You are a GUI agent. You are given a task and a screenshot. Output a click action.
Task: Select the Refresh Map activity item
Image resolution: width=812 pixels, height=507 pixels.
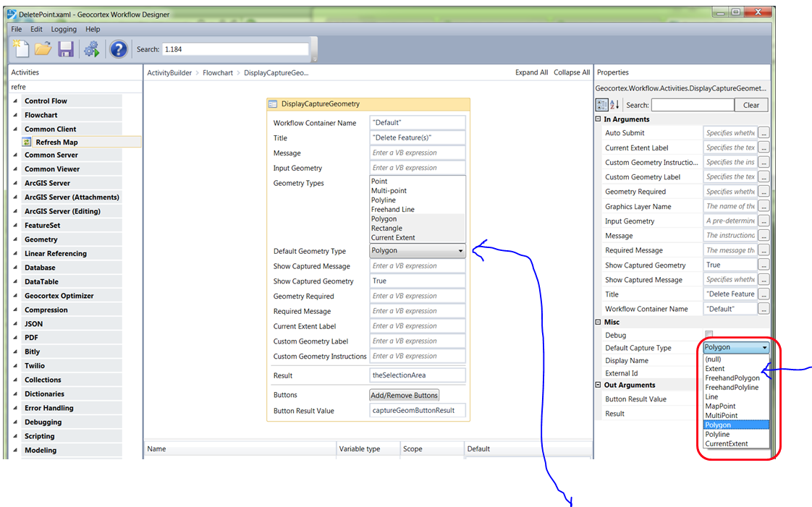81,142
